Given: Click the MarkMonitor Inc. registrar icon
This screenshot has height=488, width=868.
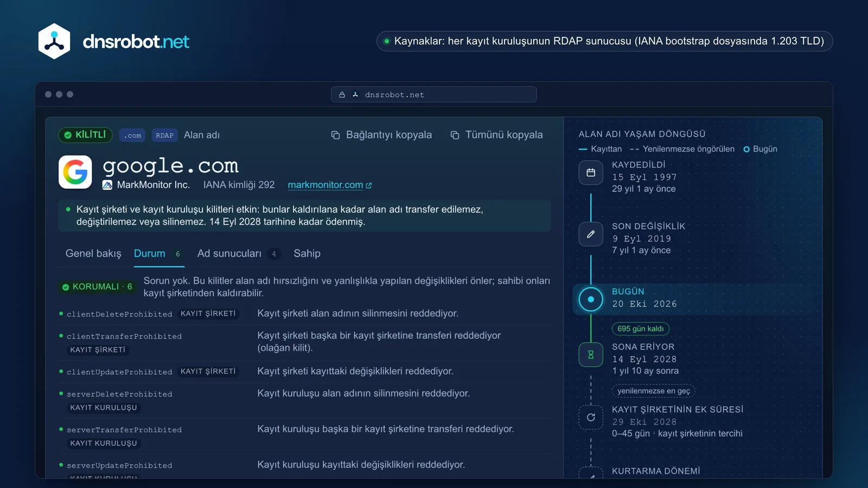Looking at the screenshot, I should pos(107,185).
